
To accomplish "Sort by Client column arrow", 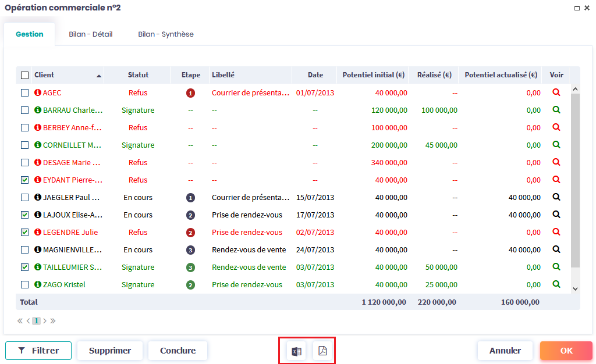I will point(99,76).
